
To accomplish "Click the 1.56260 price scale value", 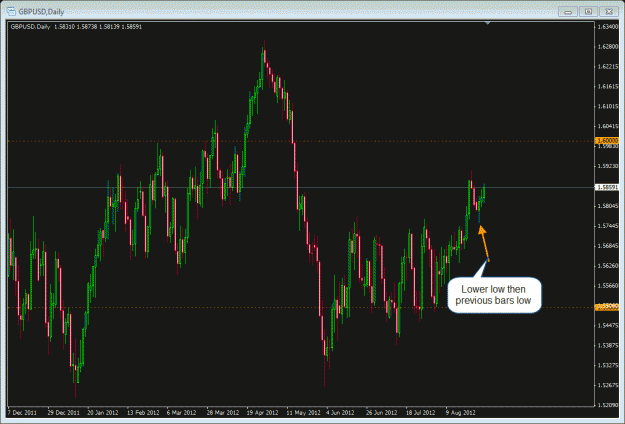I will [608, 266].
